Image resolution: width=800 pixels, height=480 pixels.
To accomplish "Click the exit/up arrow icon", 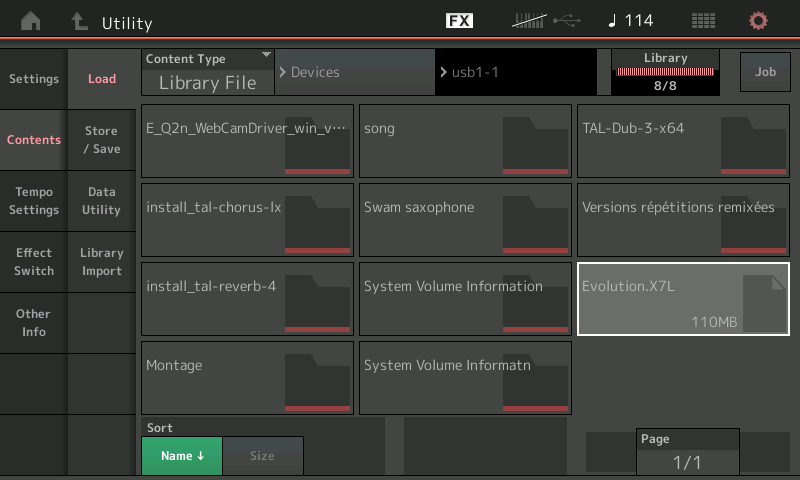I will pyautogui.click(x=80, y=21).
